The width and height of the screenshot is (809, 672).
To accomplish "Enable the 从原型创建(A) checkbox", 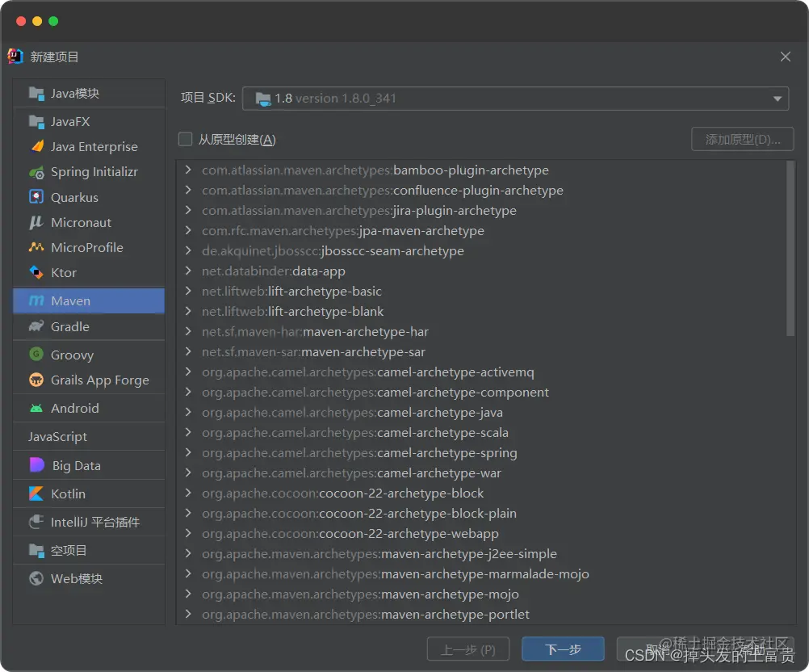I will pos(185,140).
